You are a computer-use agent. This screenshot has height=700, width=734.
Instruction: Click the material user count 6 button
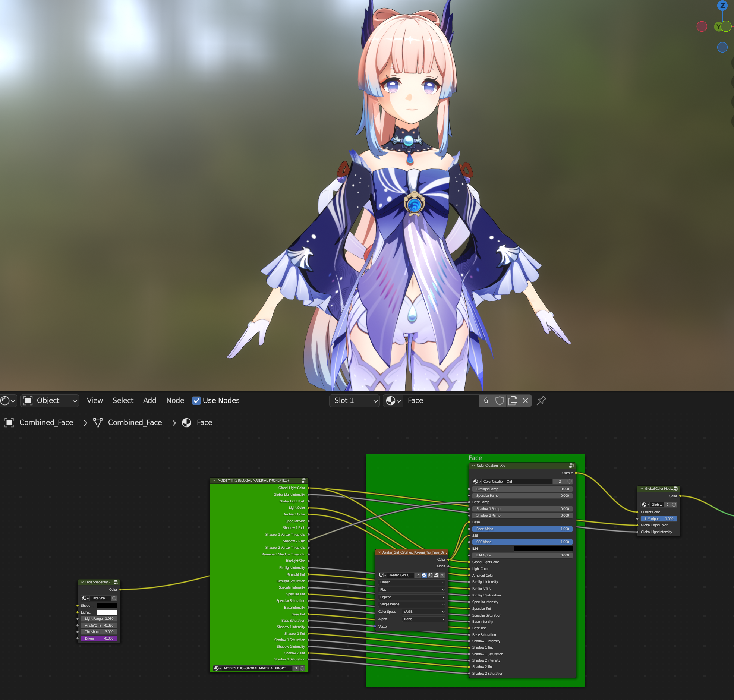pos(486,400)
